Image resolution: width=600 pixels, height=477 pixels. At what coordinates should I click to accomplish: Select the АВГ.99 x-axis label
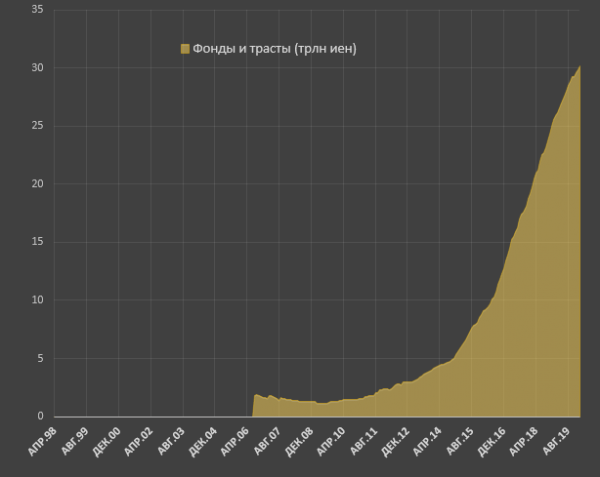coord(77,441)
